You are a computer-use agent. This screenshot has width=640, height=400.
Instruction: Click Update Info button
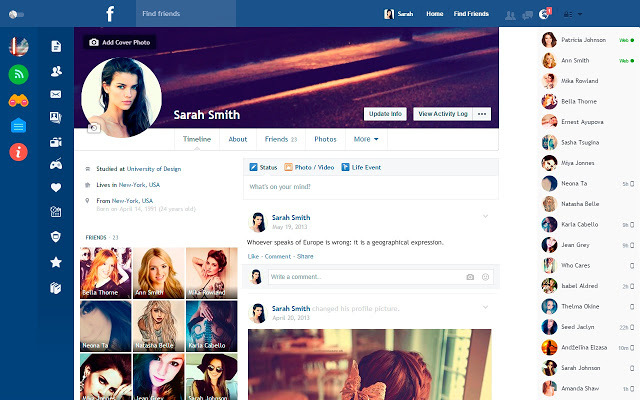385,114
